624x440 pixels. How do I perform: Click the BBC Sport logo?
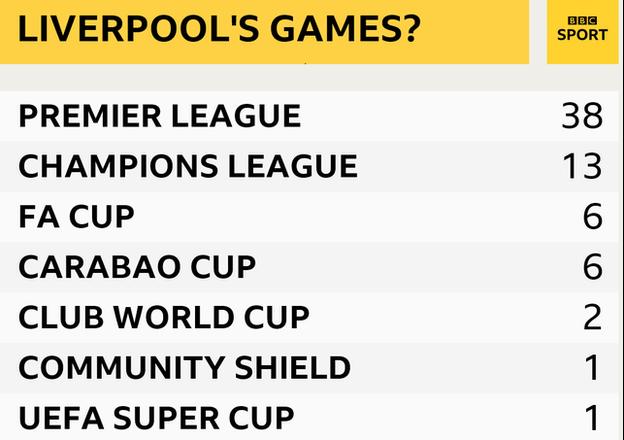582,29
